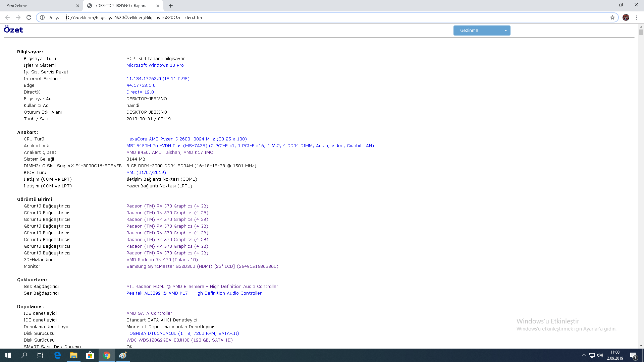Open Microsoft Windows 10 Pro link
The height and width of the screenshot is (362, 644).
point(155,65)
